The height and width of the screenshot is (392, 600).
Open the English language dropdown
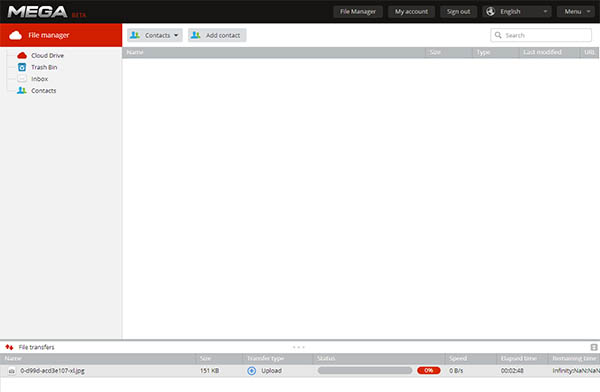coord(517,11)
